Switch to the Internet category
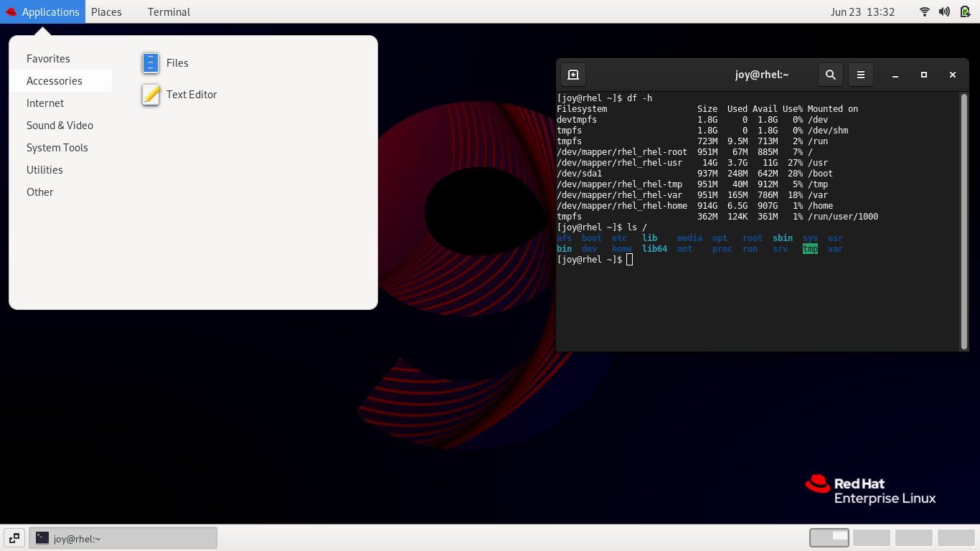The height and width of the screenshot is (551, 980). (x=44, y=103)
